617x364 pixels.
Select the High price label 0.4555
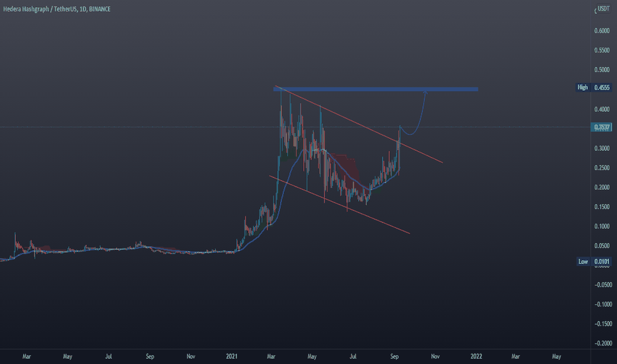point(602,87)
